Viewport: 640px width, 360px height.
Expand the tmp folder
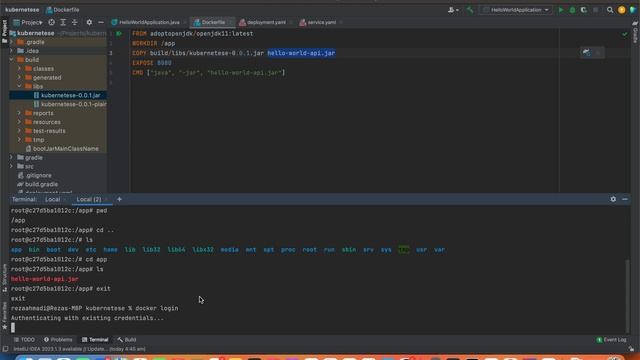(19, 140)
